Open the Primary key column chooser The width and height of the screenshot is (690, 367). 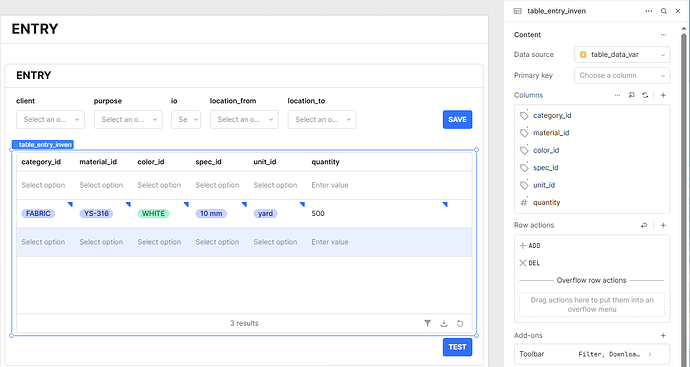pyautogui.click(x=622, y=75)
